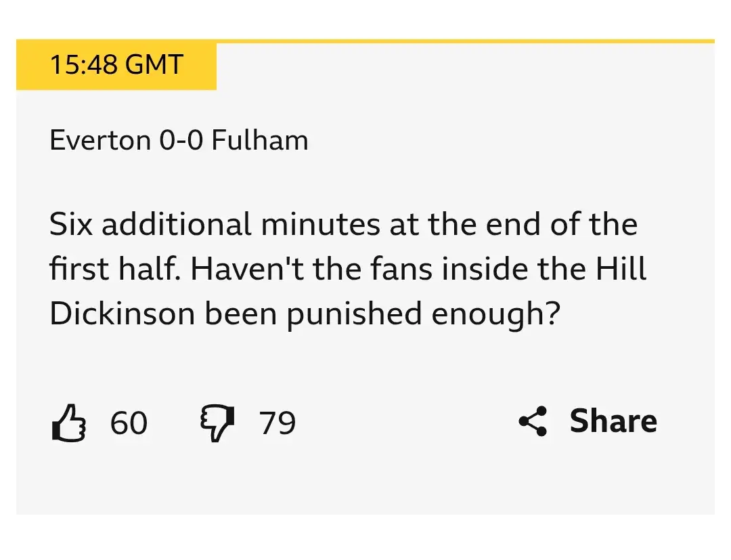Click the word Fulham in score line

pyautogui.click(x=259, y=140)
